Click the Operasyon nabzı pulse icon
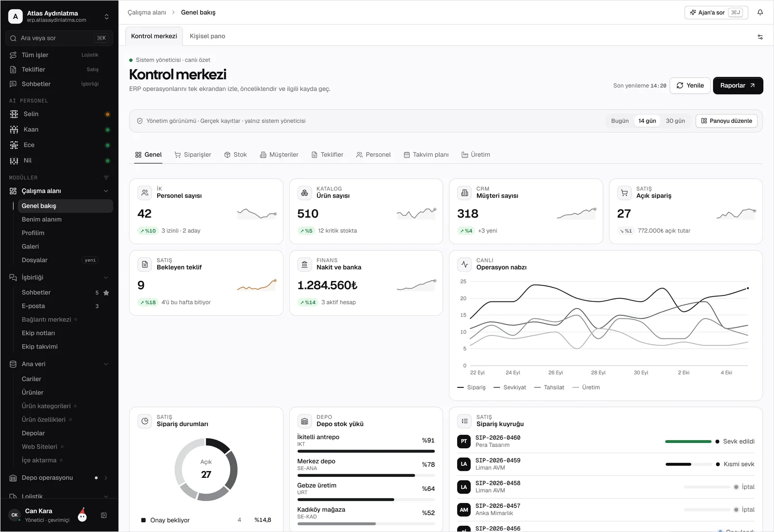The image size is (774, 532). (464, 264)
